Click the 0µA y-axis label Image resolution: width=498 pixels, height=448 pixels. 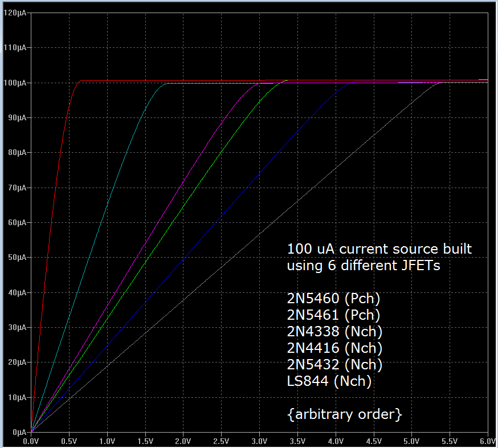coord(19,433)
